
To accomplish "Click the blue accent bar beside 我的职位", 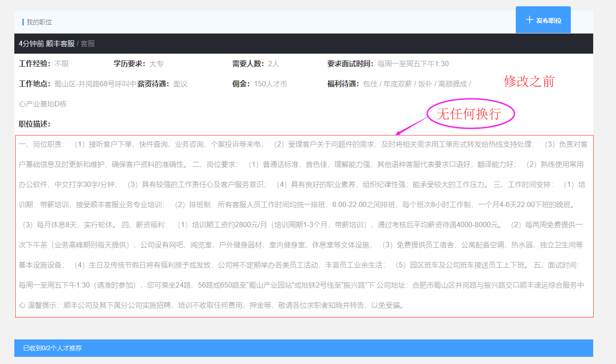I will 24,21.
